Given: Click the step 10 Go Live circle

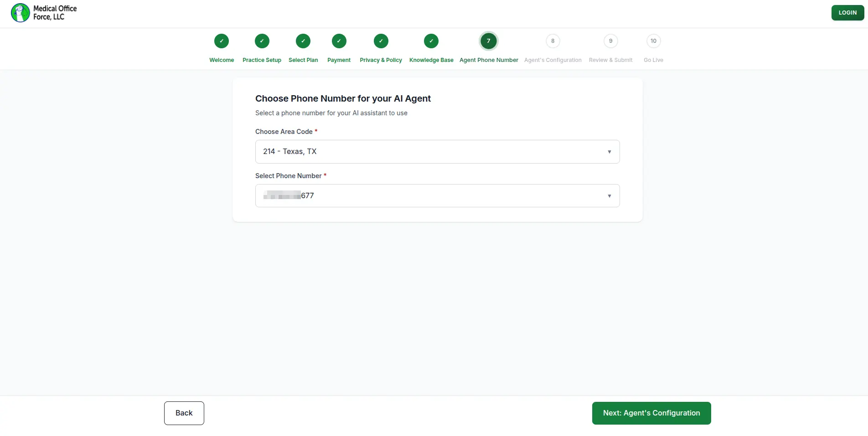Looking at the screenshot, I should (654, 41).
